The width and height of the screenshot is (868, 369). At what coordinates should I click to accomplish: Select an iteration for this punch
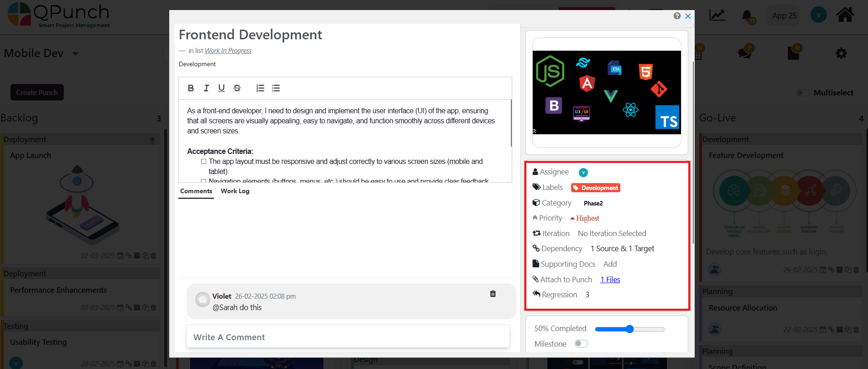(612, 233)
